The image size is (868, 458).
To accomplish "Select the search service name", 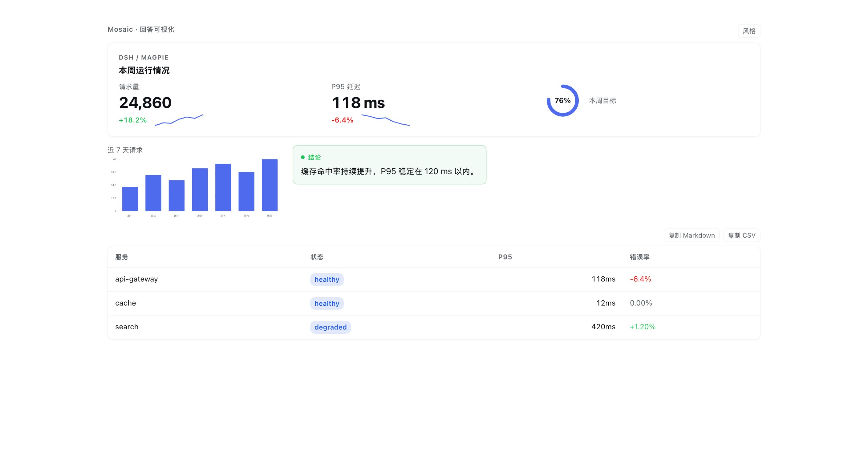I will pos(127,327).
